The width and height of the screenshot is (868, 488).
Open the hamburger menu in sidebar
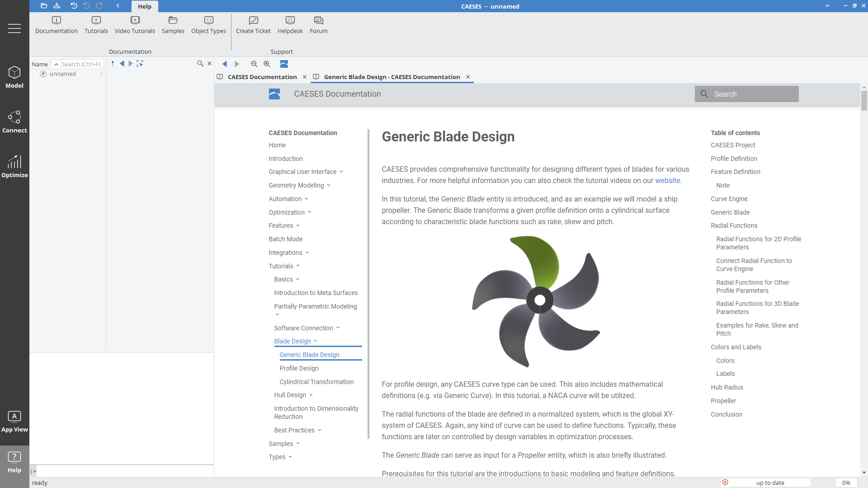point(14,28)
